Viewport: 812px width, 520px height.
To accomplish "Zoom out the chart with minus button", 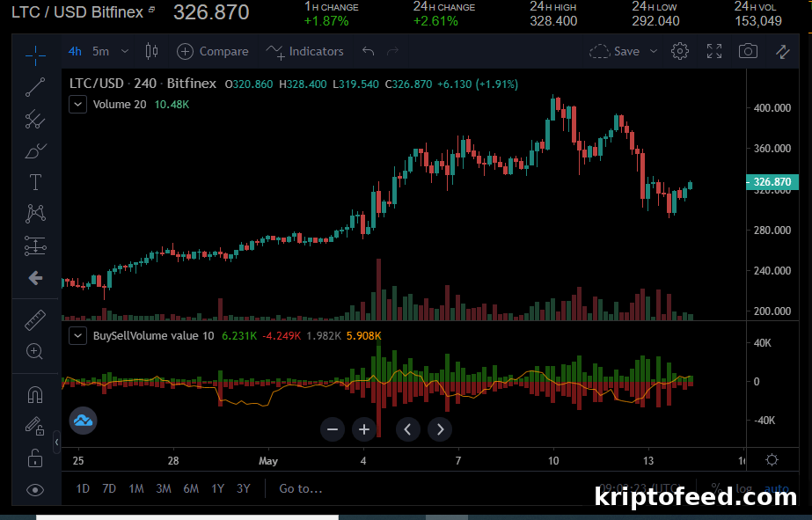I will click(333, 429).
